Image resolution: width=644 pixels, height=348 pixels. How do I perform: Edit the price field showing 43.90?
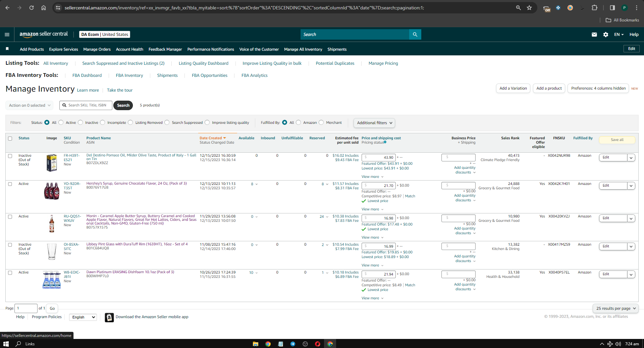point(378,157)
